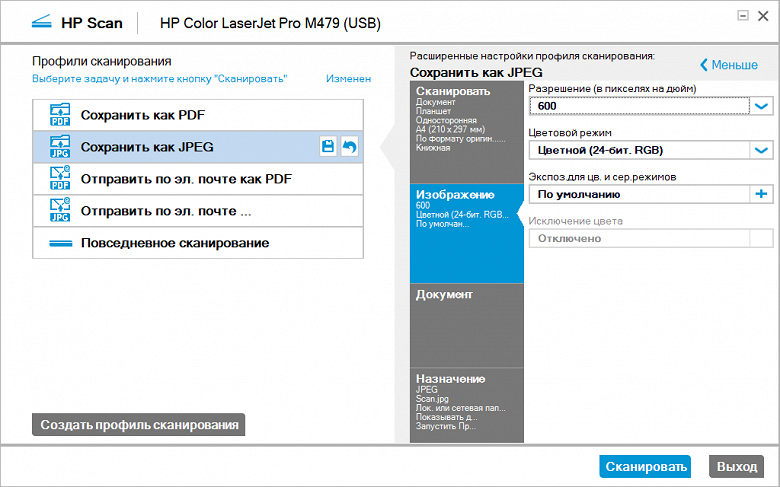Click plus icon next to exposure setting

(761, 194)
